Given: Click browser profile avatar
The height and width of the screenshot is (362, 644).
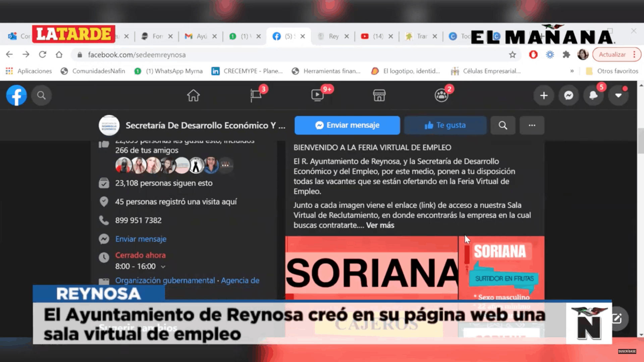Looking at the screenshot, I should [x=583, y=54].
